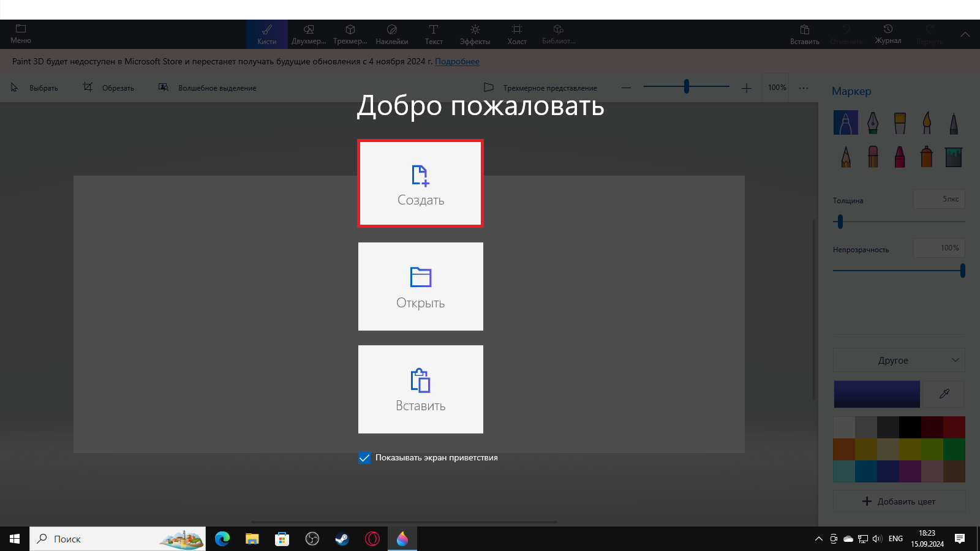Pick the turquoise color swatch

(x=844, y=471)
